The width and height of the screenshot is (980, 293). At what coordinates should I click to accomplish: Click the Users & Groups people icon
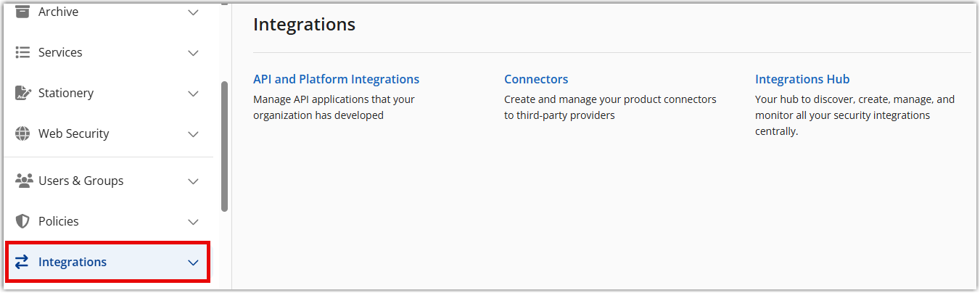click(24, 181)
